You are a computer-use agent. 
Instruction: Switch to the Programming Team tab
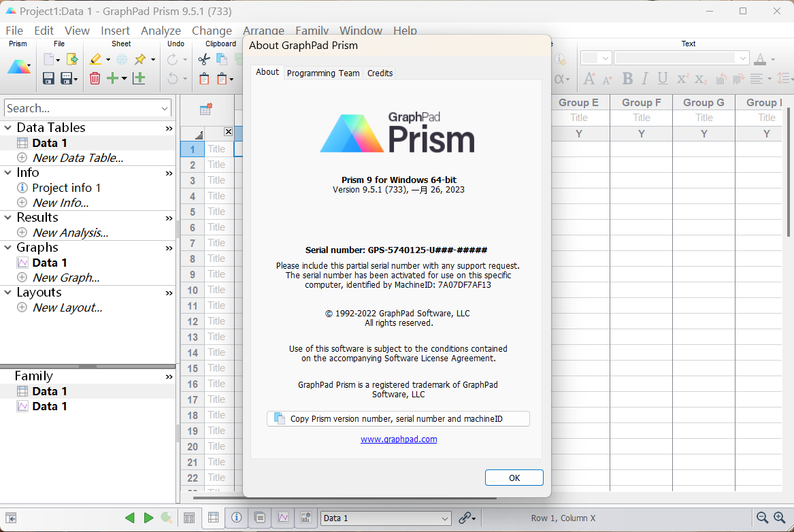[323, 73]
